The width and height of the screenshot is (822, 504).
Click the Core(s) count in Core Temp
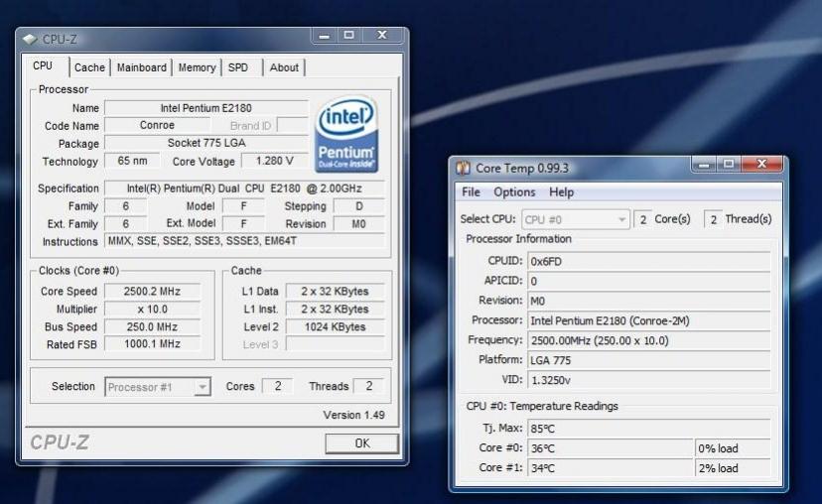(642, 219)
